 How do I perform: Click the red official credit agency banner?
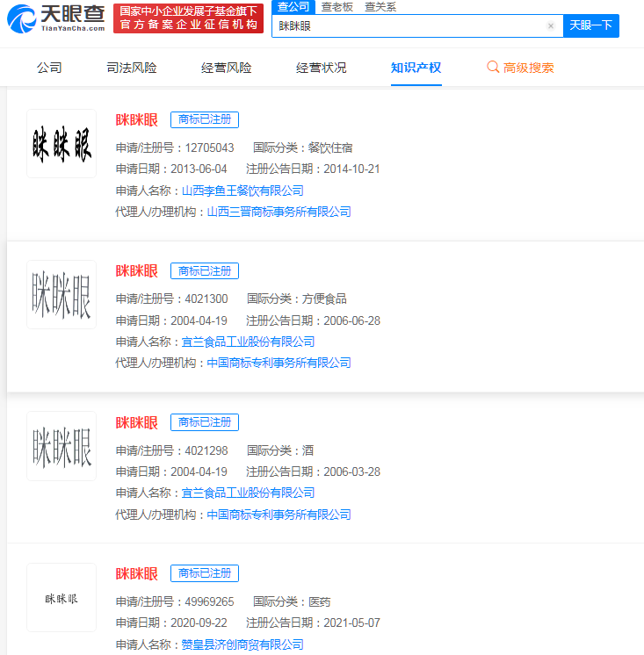189,18
